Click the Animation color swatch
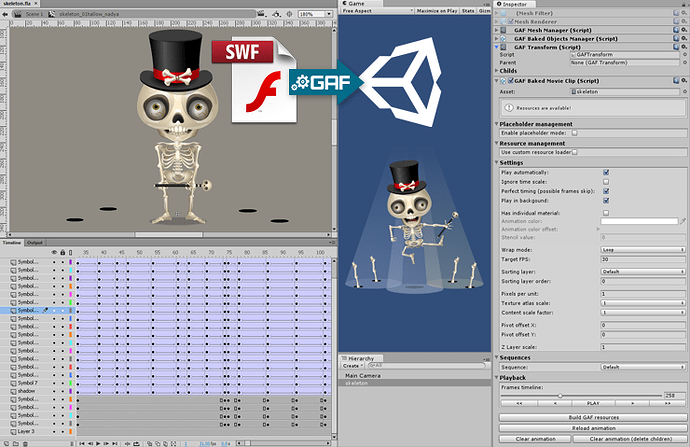 (639, 221)
